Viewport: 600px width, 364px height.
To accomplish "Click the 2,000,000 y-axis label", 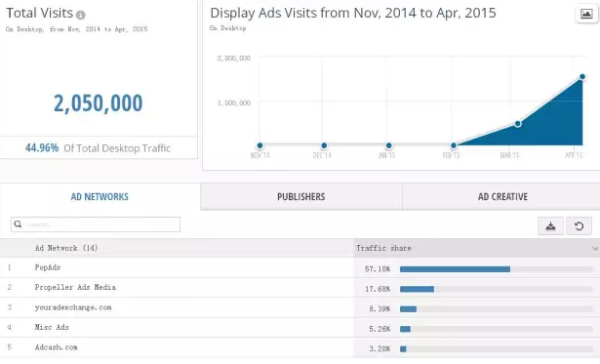I will [234, 59].
